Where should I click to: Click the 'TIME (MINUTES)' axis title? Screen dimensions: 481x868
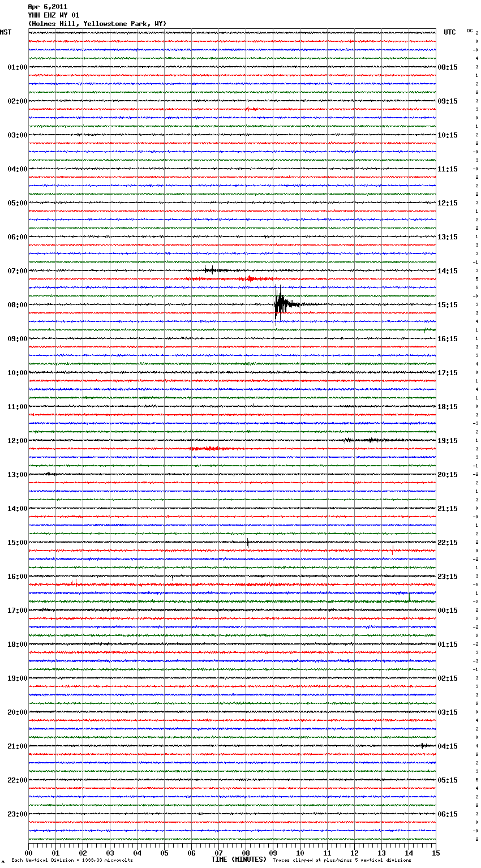(x=239, y=860)
